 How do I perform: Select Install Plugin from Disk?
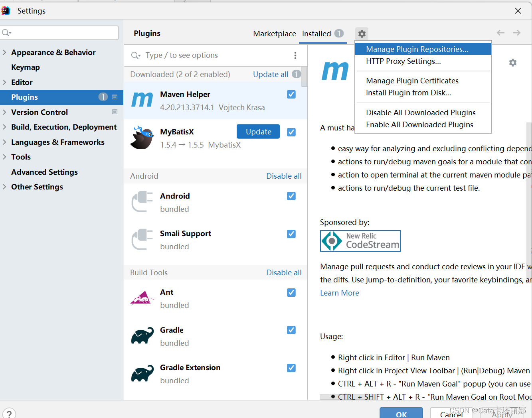[x=423, y=93]
